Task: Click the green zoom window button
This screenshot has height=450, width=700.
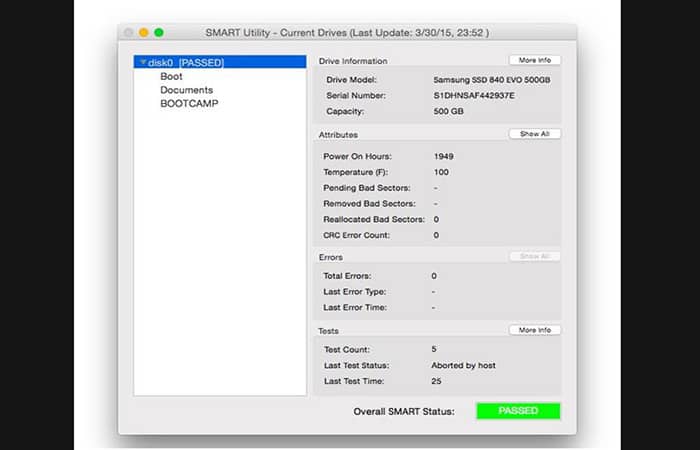Action: coord(159,33)
